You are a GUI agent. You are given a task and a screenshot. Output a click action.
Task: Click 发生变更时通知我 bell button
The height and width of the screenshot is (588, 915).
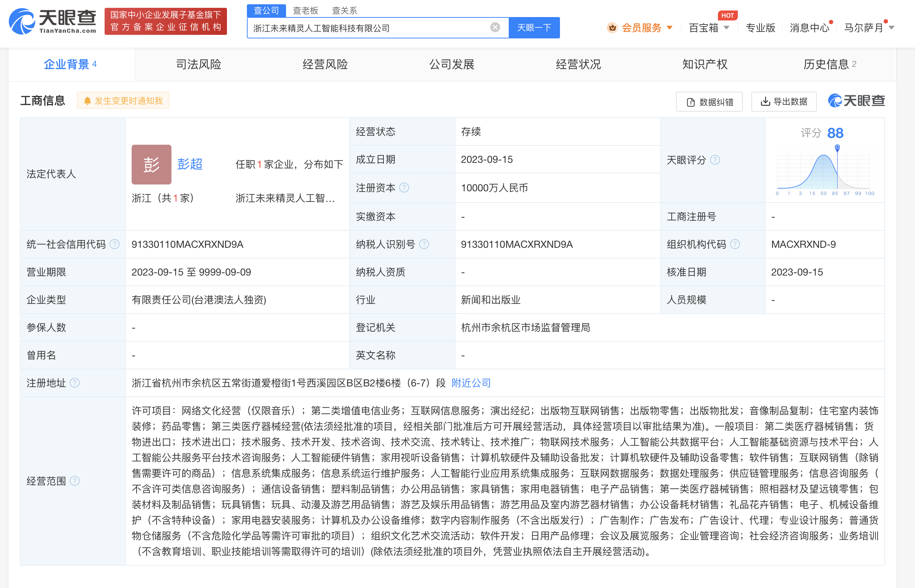pyautogui.click(x=123, y=100)
